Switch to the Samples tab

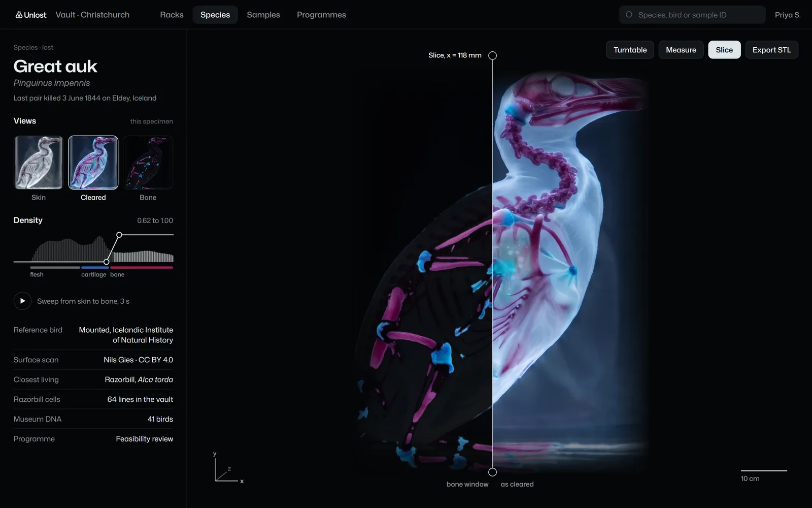click(x=263, y=15)
